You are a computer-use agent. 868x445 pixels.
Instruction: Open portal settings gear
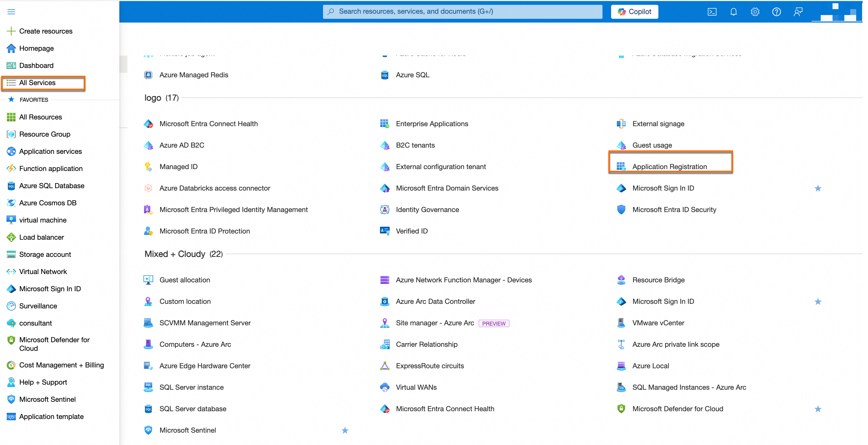755,12
